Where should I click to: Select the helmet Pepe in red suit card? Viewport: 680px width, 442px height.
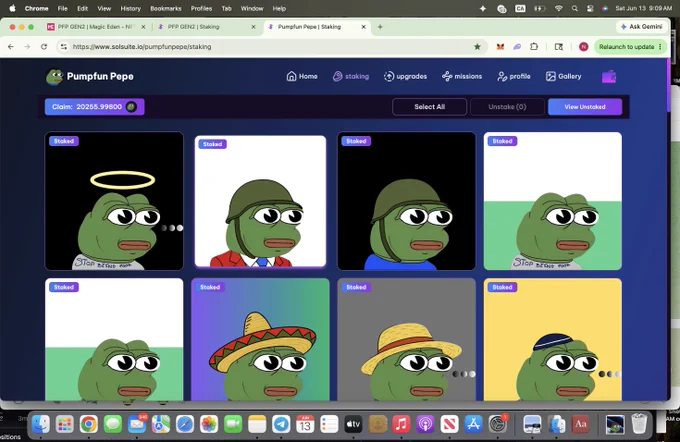260,201
